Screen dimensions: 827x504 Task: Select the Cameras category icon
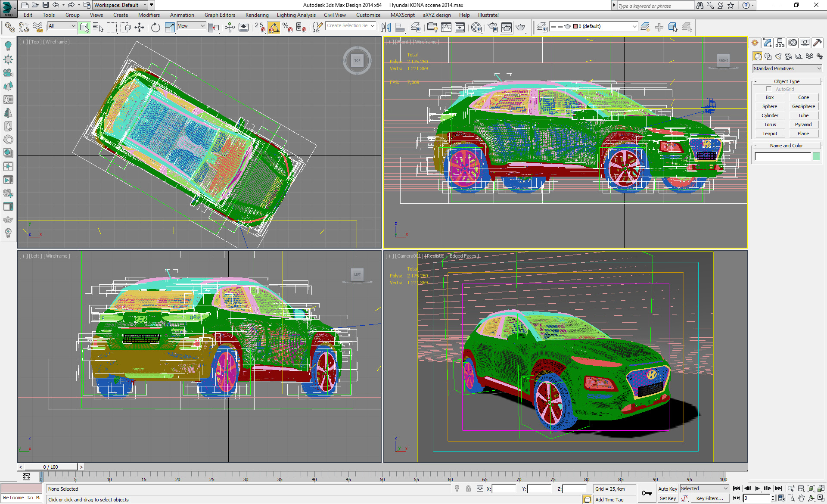(x=788, y=56)
